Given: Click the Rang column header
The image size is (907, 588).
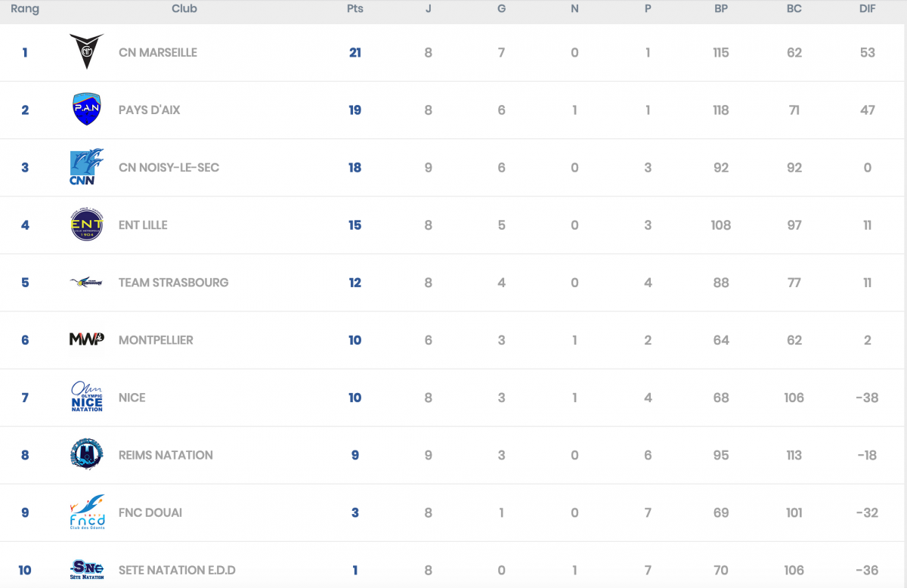Looking at the screenshot, I should [25, 9].
